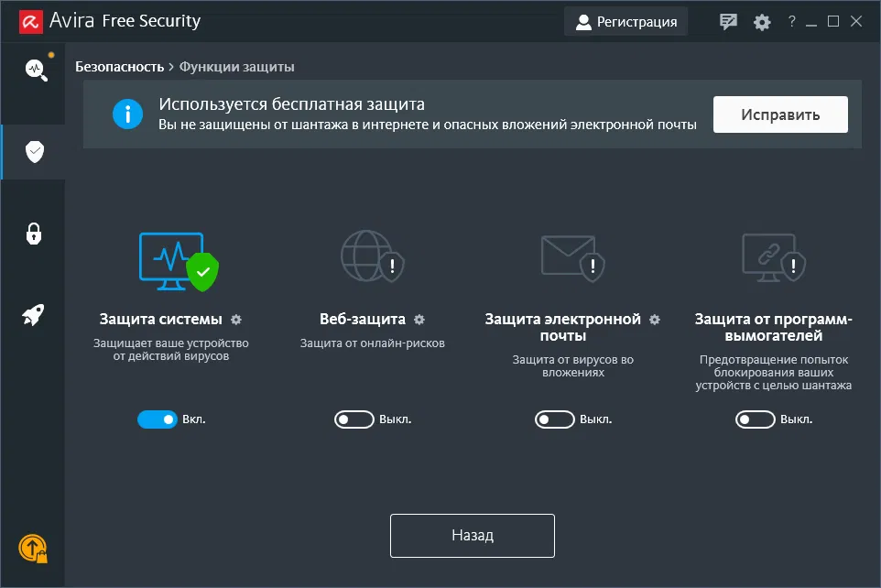Screen dimensions: 881x588
Task: Open Защита электронной почты settings gear
Action: [x=655, y=320]
